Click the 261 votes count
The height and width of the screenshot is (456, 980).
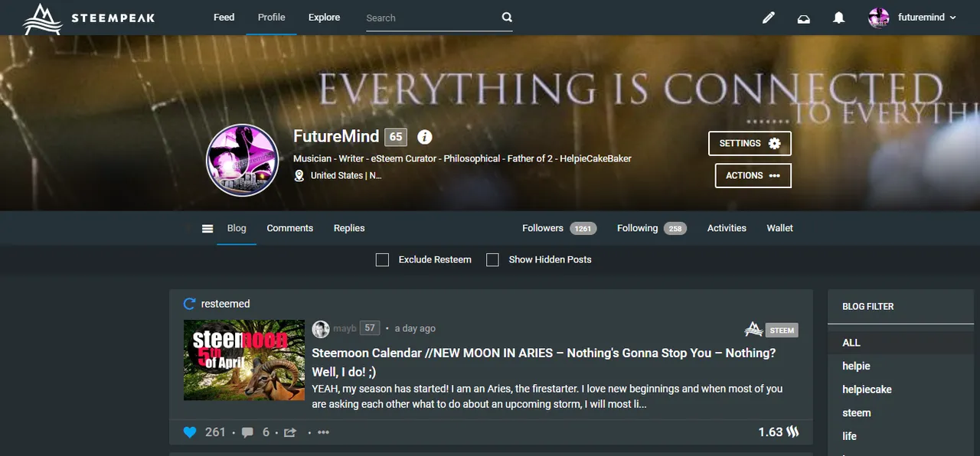tap(215, 432)
